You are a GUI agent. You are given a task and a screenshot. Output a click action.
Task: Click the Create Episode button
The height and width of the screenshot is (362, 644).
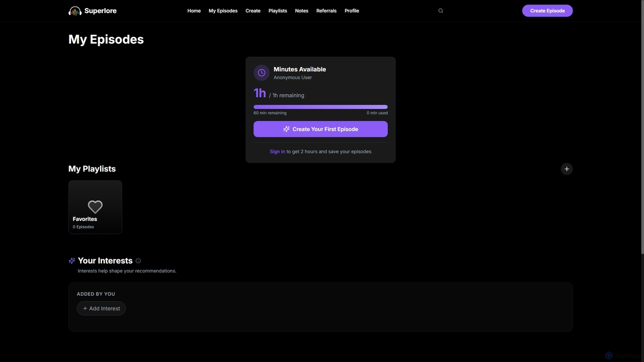pyautogui.click(x=547, y=11)
